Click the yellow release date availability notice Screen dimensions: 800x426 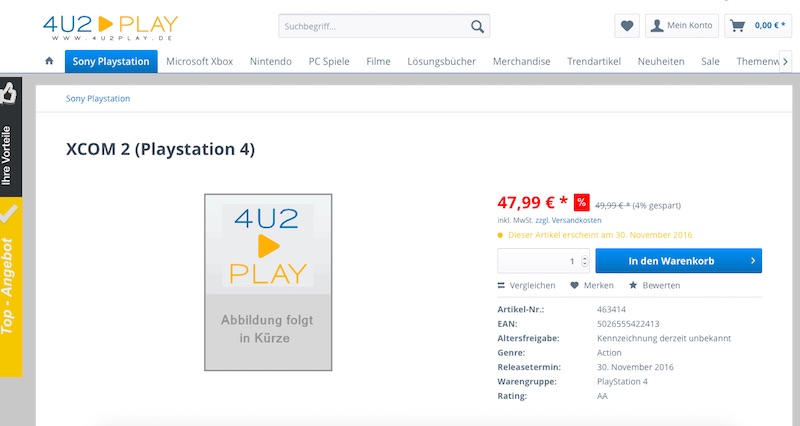pos(595,235)
